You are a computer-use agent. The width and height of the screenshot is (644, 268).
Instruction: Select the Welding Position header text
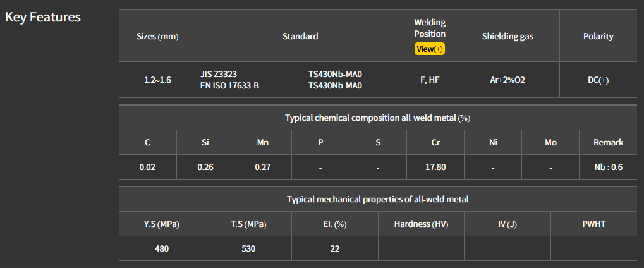(x=430, y=28)
